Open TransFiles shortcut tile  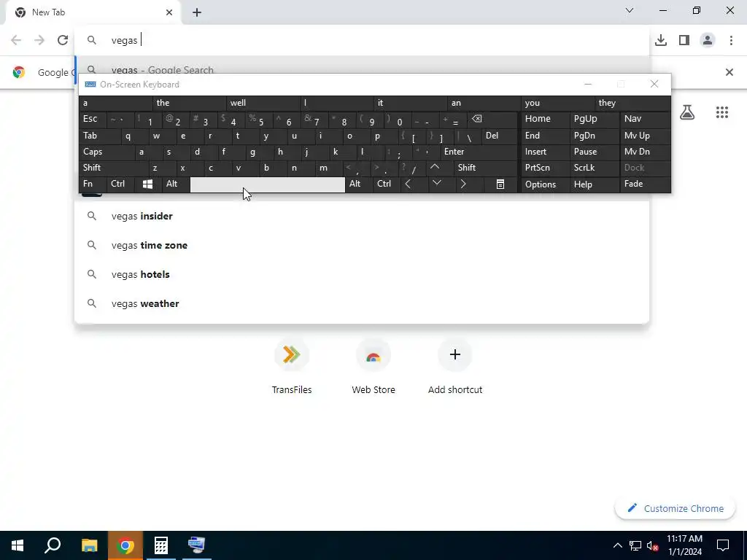pos(292,367)
